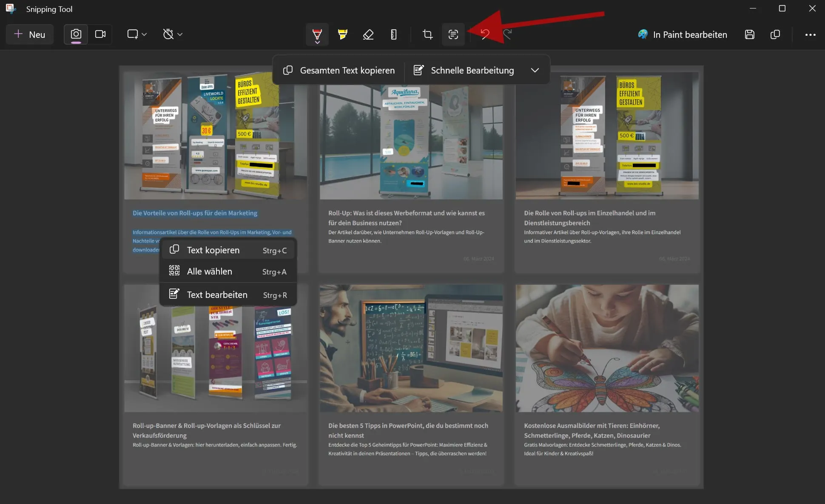Select the red ballpoint pen tool
The width and height of the screenshot is (825, 504).
[x=317, y=34]
